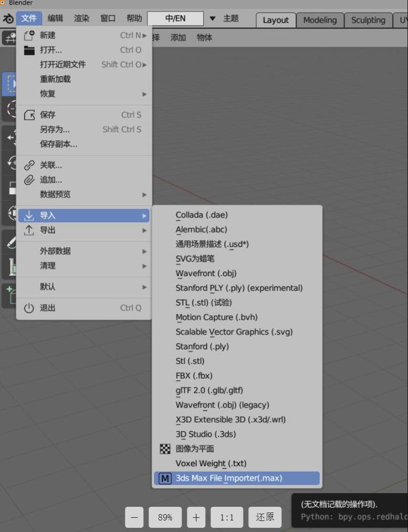Image resolution: width=408 pixels, height=532 pixels.
Task: Click the Save disk icon
Action: (29, 114)
